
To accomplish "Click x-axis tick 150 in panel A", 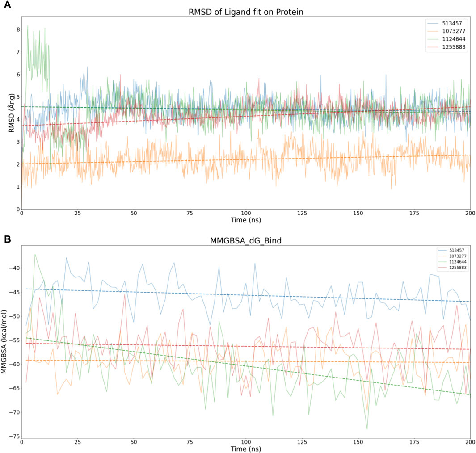I will [358, 213].
